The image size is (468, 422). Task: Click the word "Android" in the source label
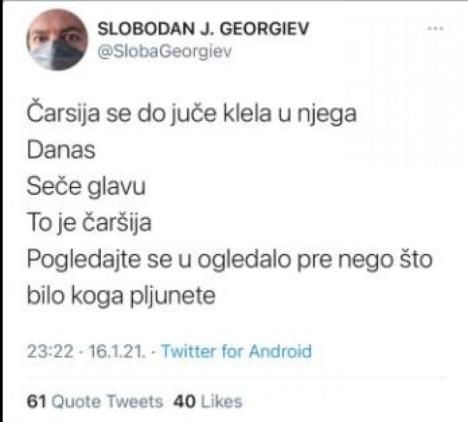point(280,351)
